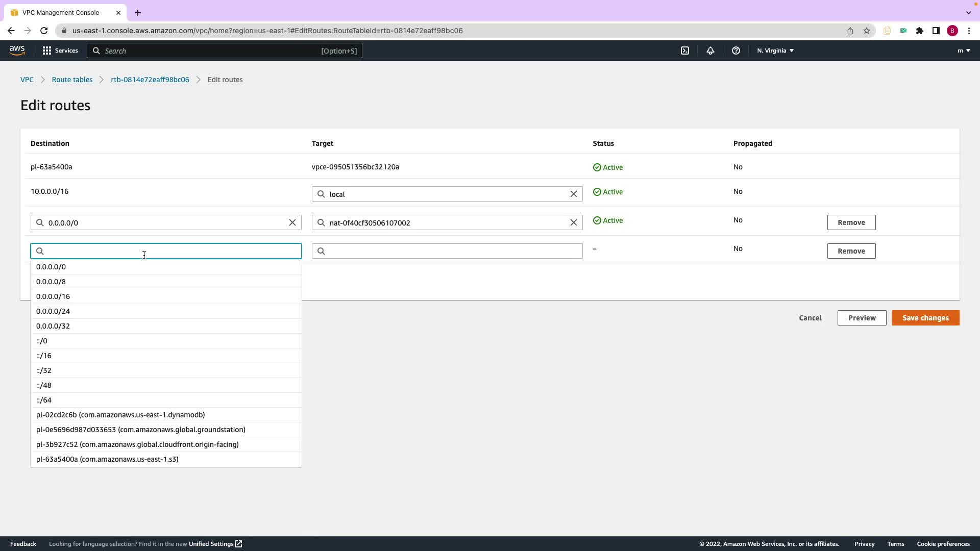Open the help question-mark icon

736,51
